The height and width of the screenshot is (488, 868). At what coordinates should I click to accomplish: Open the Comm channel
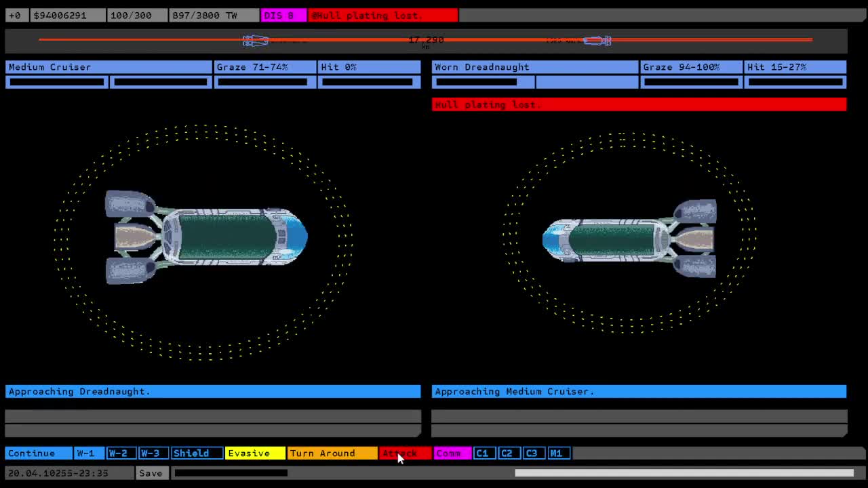tap(452, 453)
